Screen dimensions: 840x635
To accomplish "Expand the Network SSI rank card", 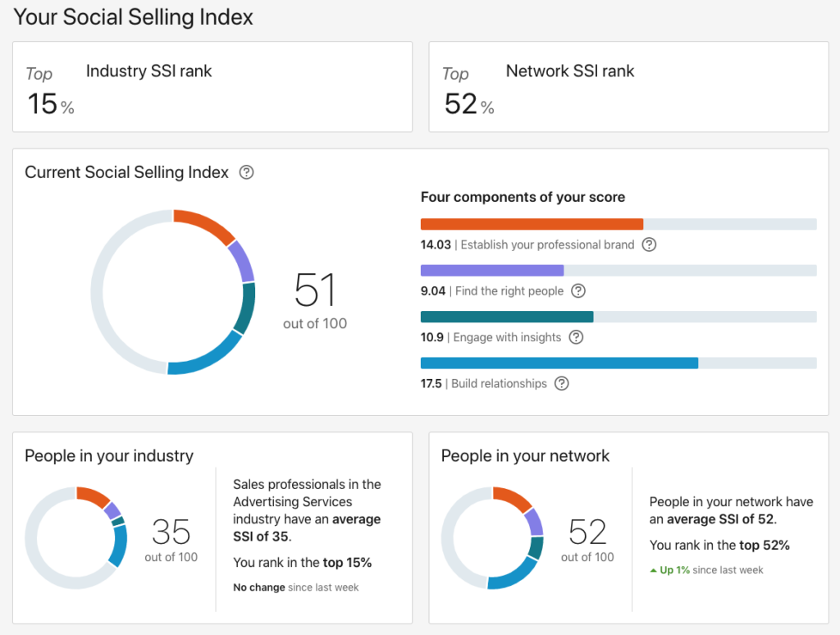I will [x=628, y=86].
